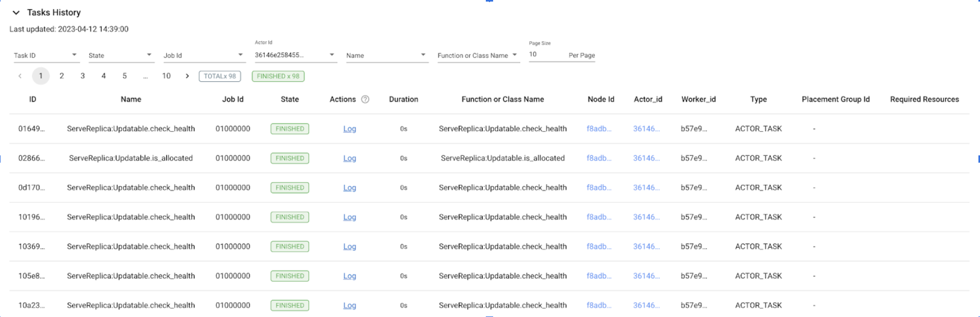Click task ID 10369 cell

tap(32, 247)
